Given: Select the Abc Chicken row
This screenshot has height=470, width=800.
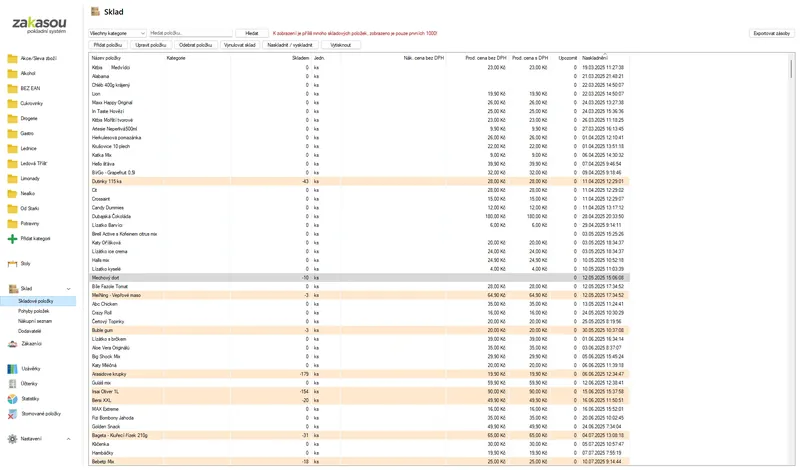Looking at the screenshot, I should coord(359,304).
